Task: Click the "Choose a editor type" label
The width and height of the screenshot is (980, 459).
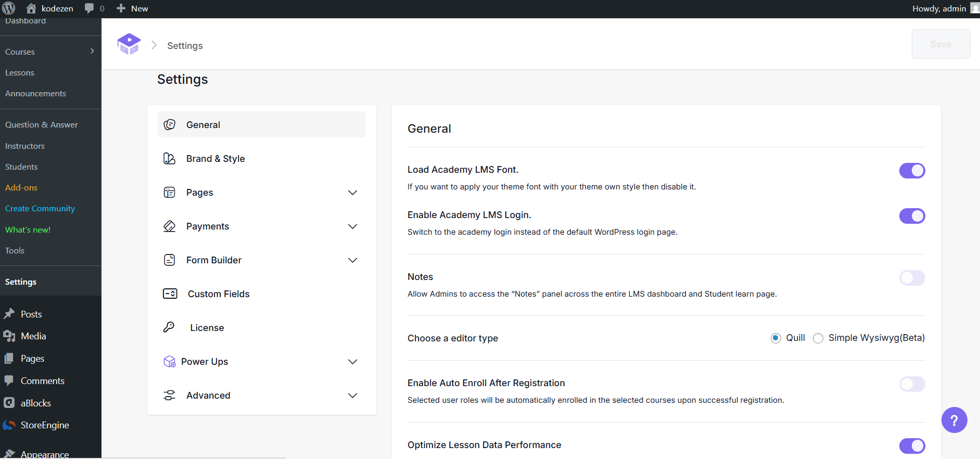Action: (453, 338)
